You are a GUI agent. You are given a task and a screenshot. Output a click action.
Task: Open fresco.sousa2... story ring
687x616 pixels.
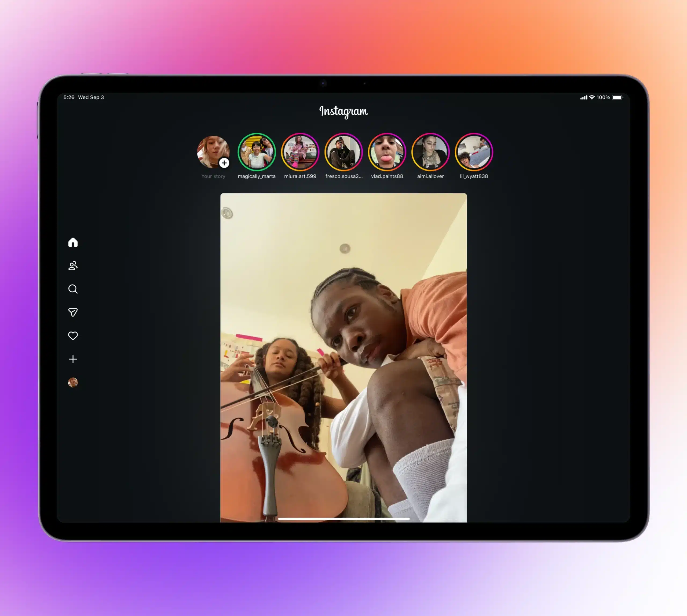click(343, 152)
